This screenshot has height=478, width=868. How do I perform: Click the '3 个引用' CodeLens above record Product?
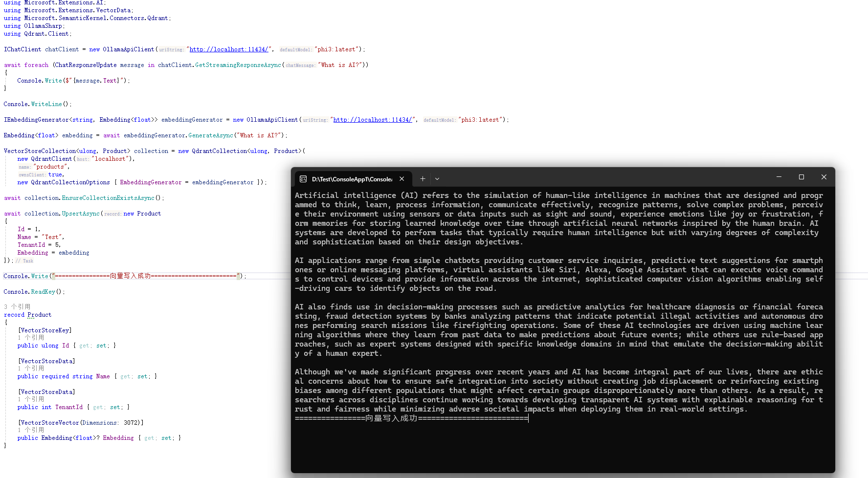pos(17,307)
